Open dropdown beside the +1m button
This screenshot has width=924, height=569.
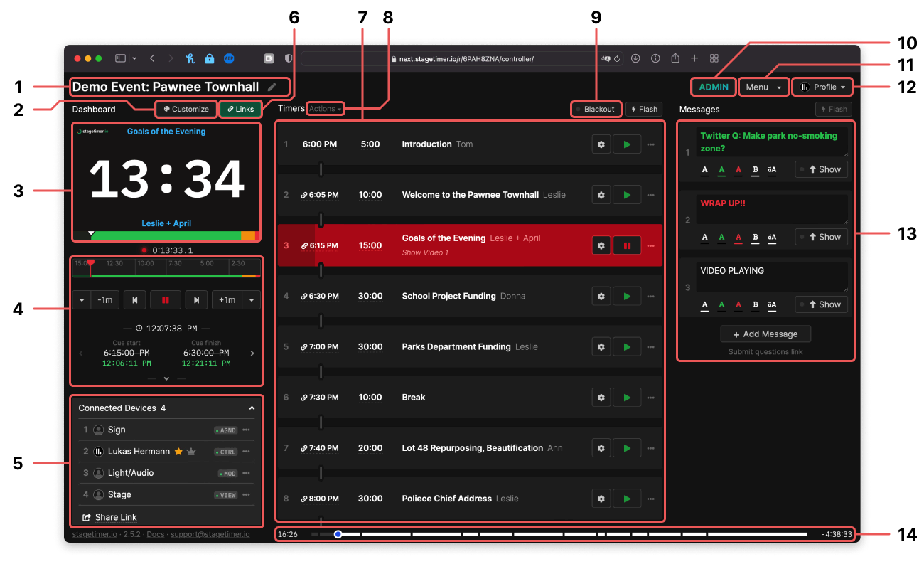[x=252, y=300]
